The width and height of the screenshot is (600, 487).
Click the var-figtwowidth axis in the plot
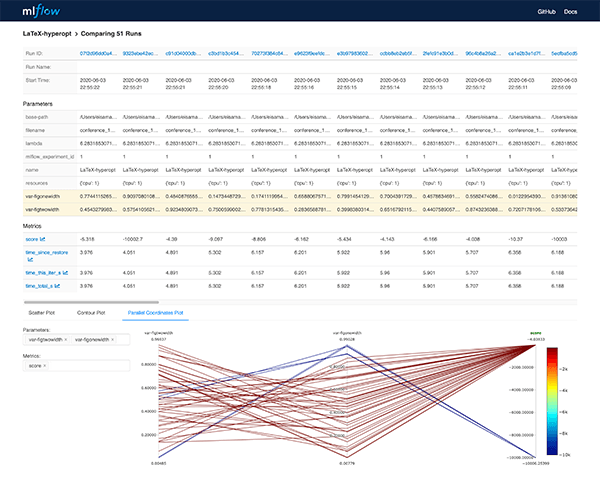pos(159,401)
